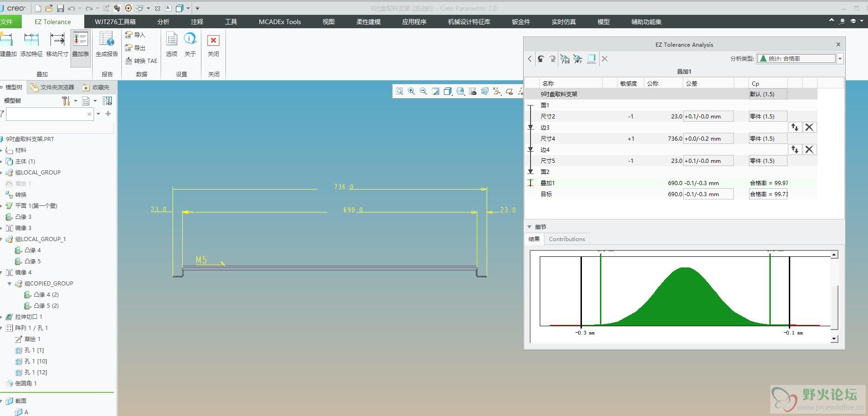Open tree display options list dropdown arrow
The image size is (868, 416).
[95, 101]
